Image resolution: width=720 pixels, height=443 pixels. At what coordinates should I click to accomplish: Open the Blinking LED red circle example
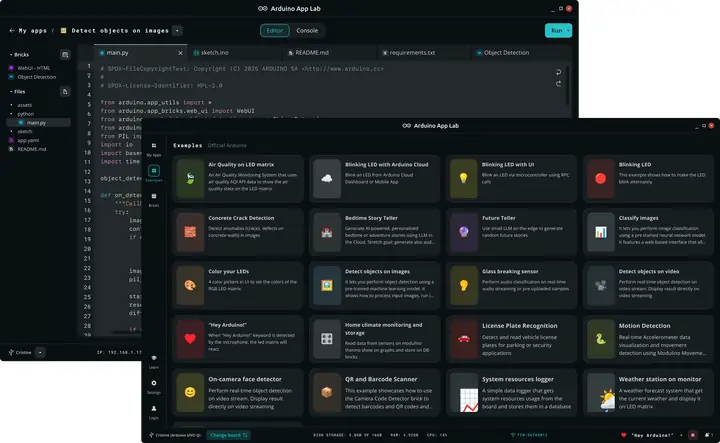pos(648,179)
